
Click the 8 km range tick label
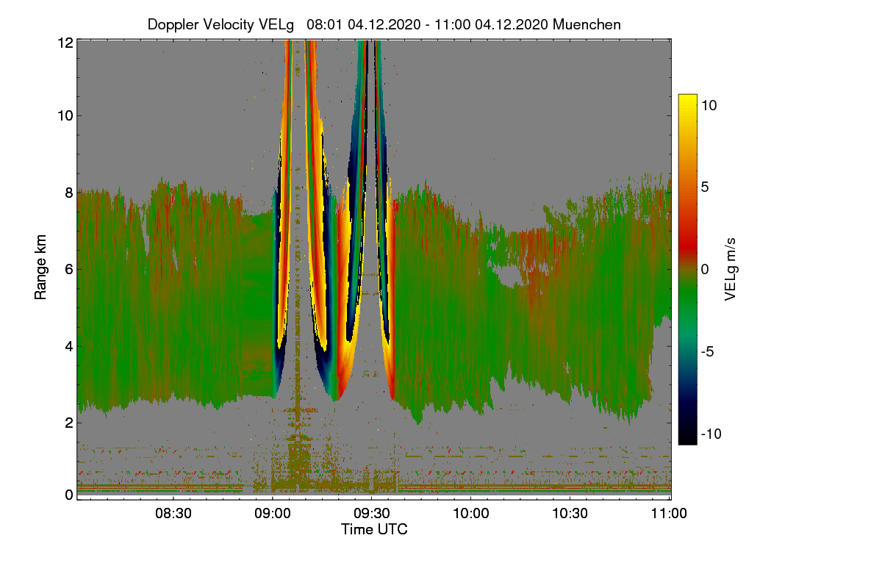click(68, 193)
